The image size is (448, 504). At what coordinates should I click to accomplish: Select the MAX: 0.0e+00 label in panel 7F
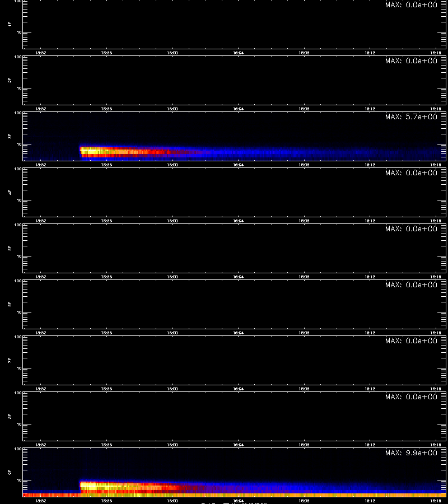(x=411, y=340)
